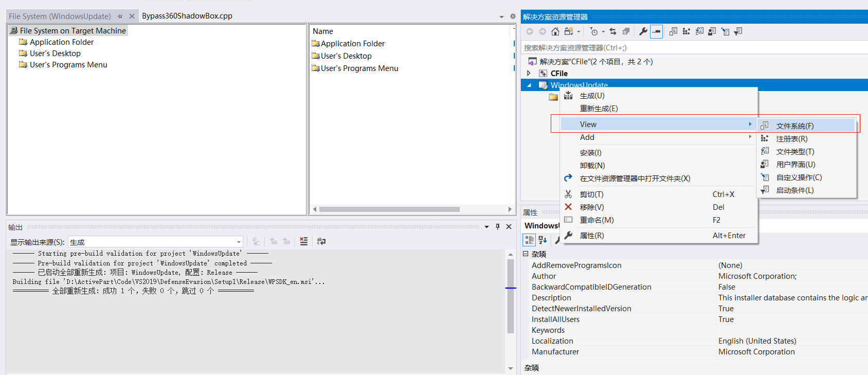This screenshot has height=375, width=868.
Task: Toggle Alphabetical sort in Properties panel
Action: pos(542,240)
